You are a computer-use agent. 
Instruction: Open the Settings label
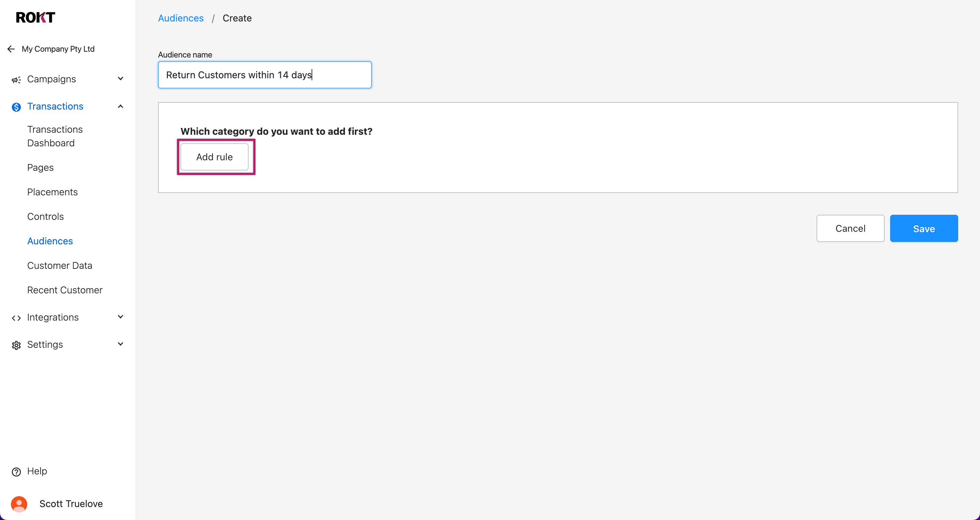coord(45,344)
